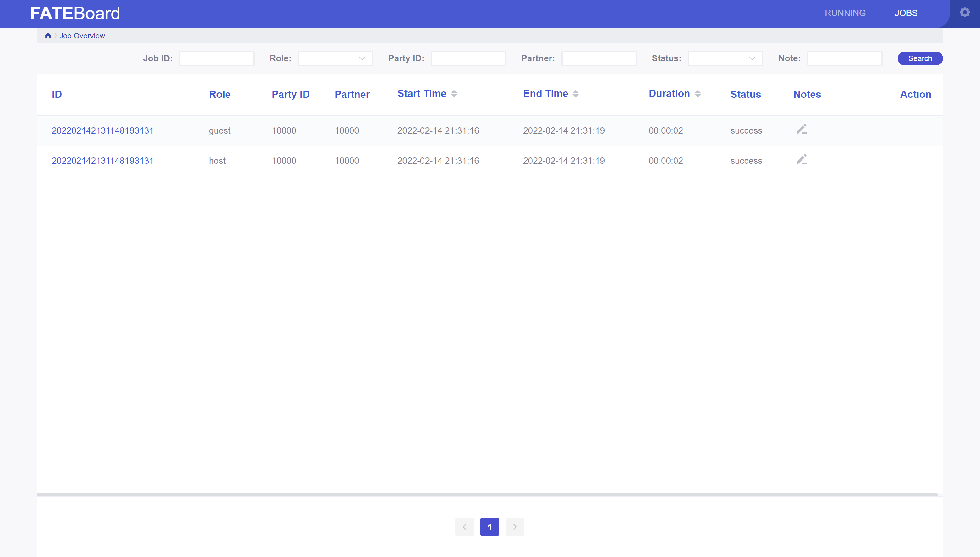Go to previous page arrow
The width and height of the screenshot is (980, 557).
pyautogui.click(x=464, y=527)
